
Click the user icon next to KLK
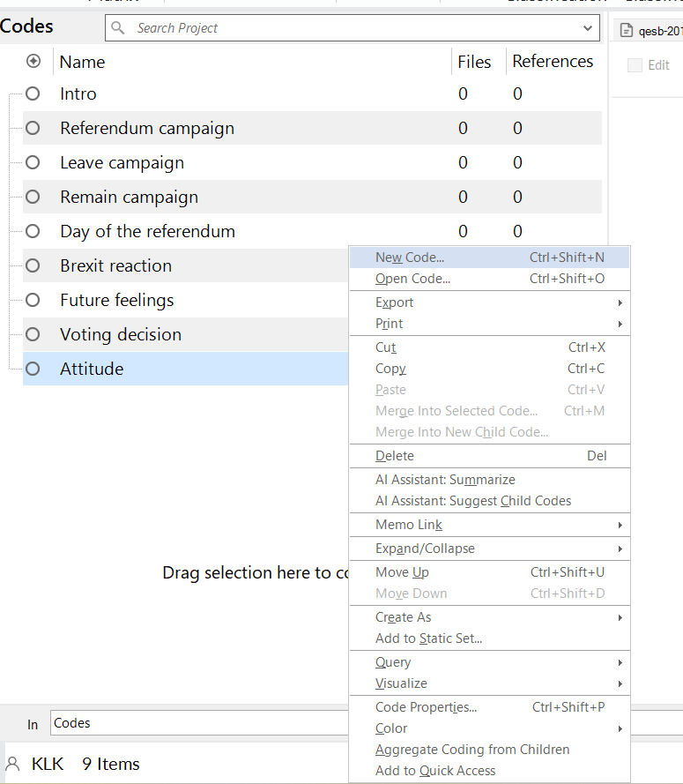[13, 764]
